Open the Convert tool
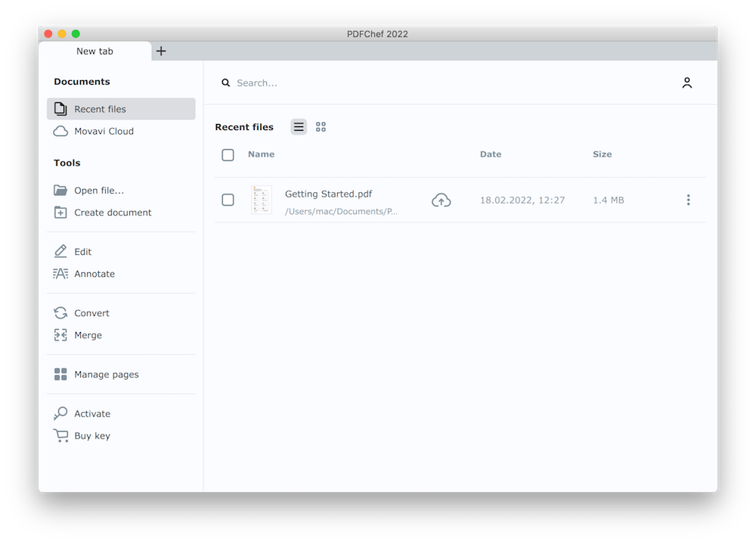The image size is (756, 543). click(91, 312)
